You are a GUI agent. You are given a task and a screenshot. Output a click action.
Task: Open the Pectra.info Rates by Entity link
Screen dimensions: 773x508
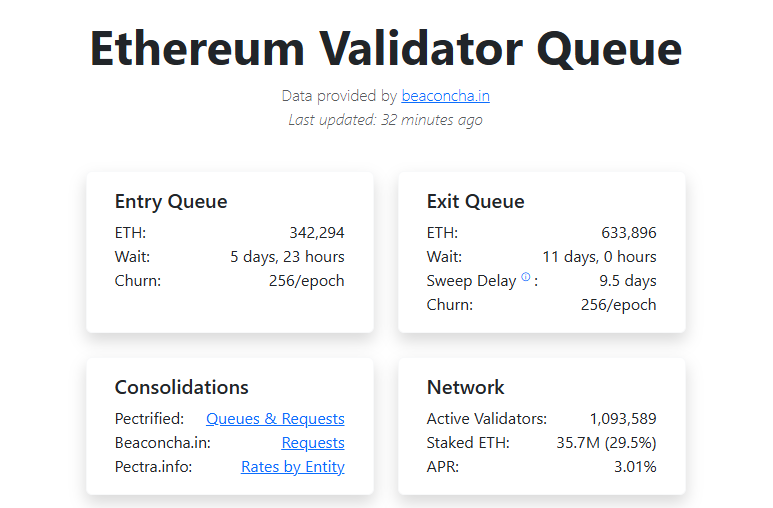pos(293,467)
